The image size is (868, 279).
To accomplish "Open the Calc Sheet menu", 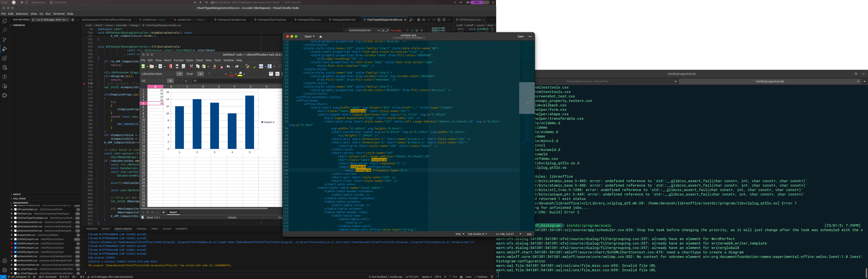I will 200,60.
